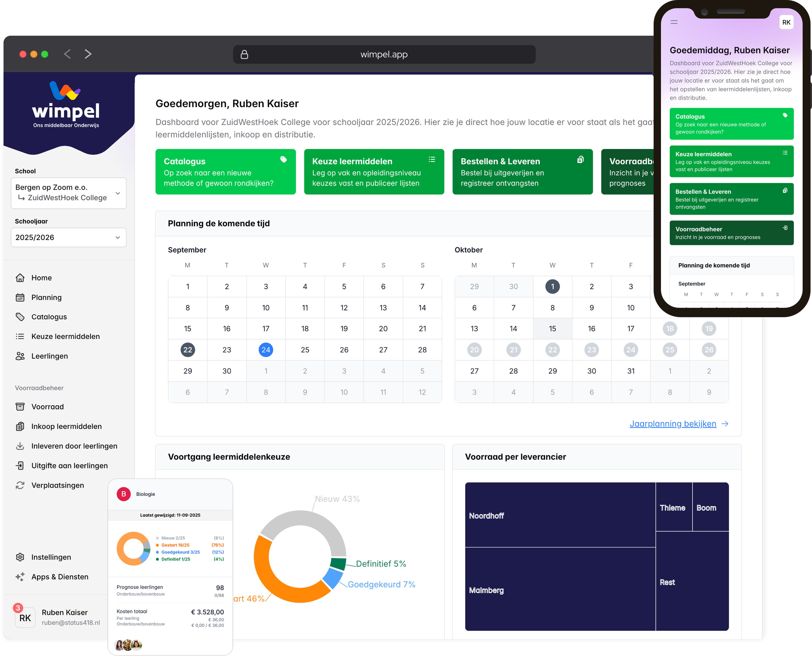
Task: Select September 24 in the calendar
Action: point(266,350)
